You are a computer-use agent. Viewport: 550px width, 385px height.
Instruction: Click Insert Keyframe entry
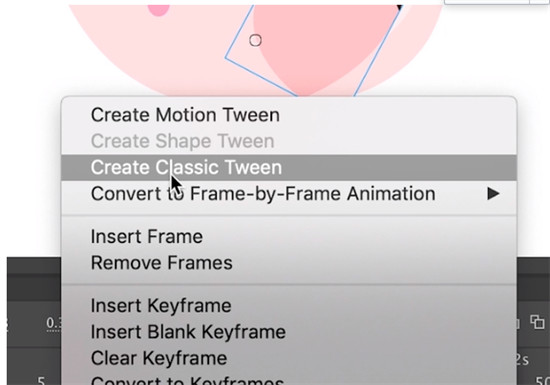point(288,305)
